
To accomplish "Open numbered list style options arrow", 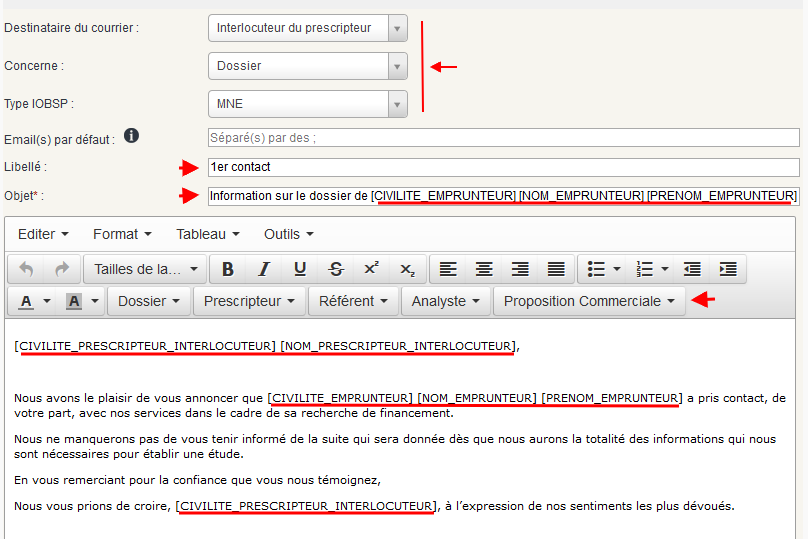I will coord(665,269).
